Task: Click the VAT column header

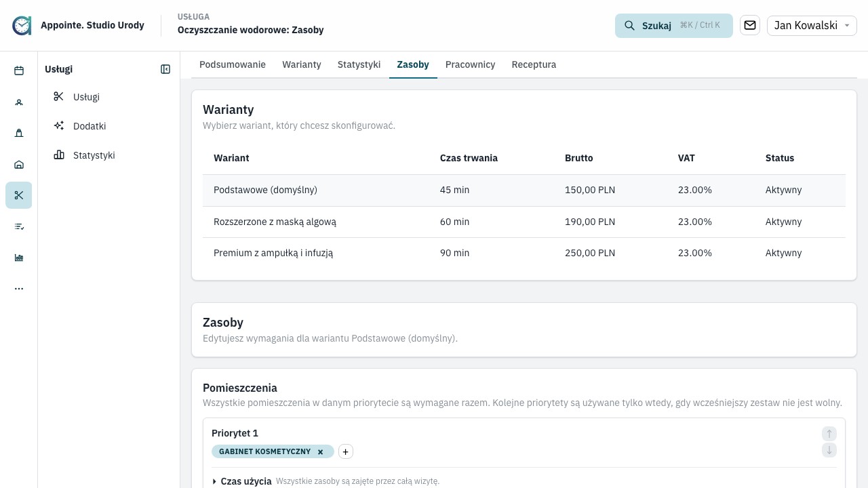Action: pos(686,158)
